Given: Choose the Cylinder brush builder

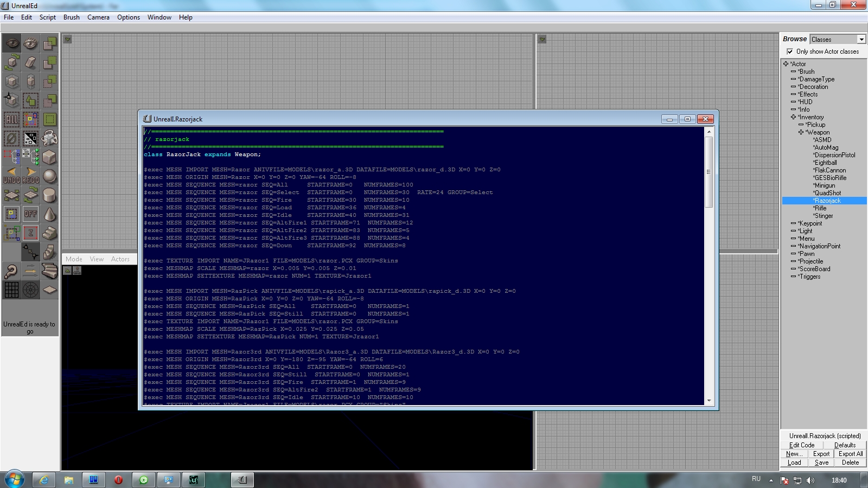Looking at the screenshot, I should (x=50, y=195).
